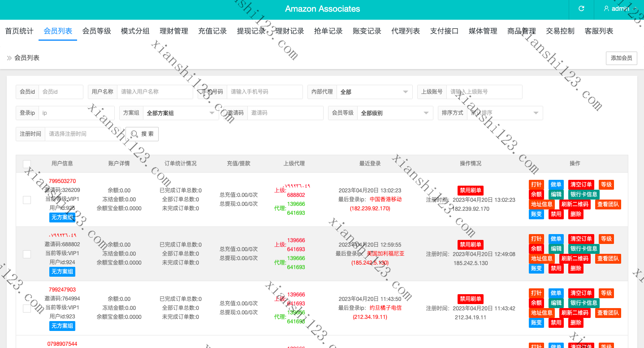The image size is (644, 348).
Task: Click 无方案组 tag for user id:925
Action: click(x=62, y=217)
